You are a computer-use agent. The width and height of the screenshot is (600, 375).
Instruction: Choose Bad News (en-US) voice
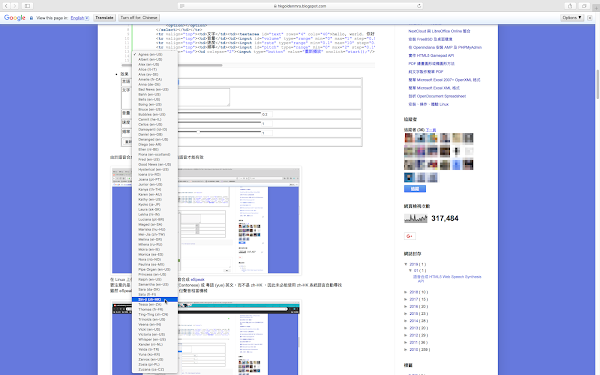[155, 89]
